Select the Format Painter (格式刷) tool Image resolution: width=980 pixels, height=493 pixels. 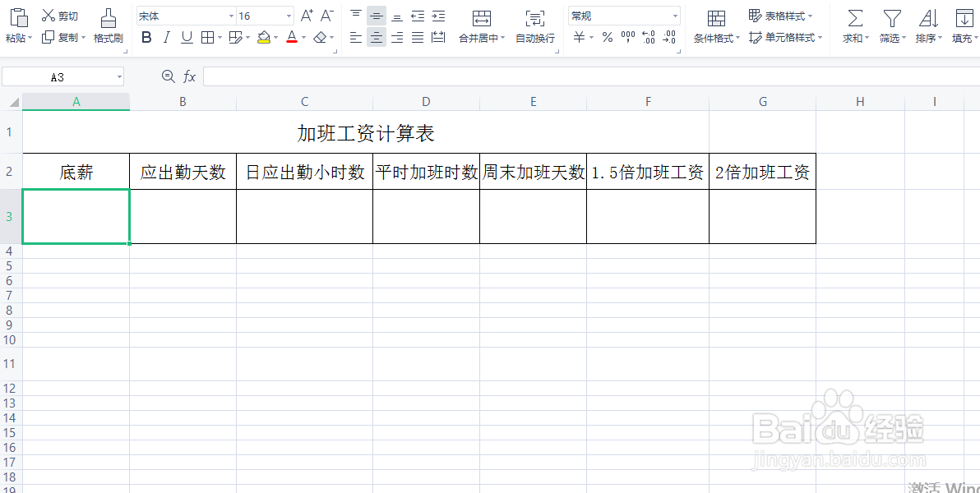tap(108, 23)
